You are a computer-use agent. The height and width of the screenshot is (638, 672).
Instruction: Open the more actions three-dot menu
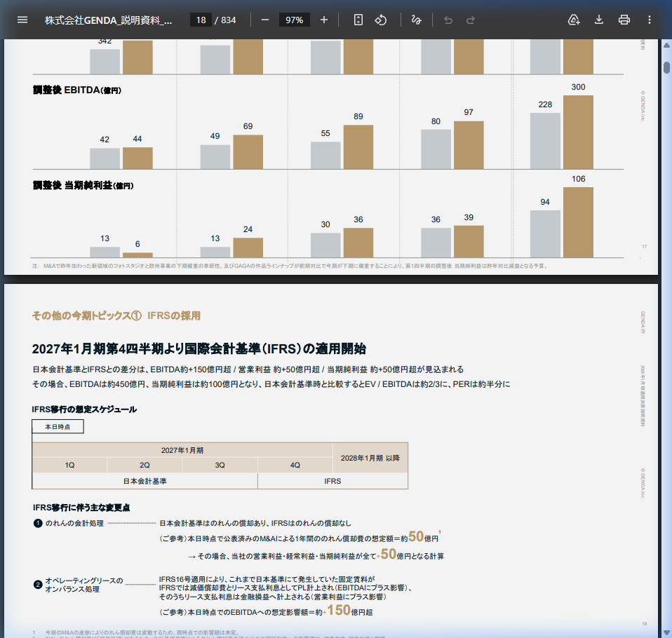tap(649, 20)
